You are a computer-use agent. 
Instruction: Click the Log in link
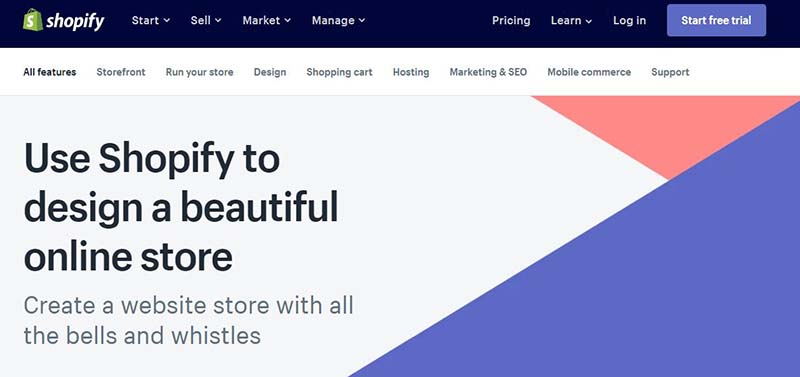[x=629, y=20]
